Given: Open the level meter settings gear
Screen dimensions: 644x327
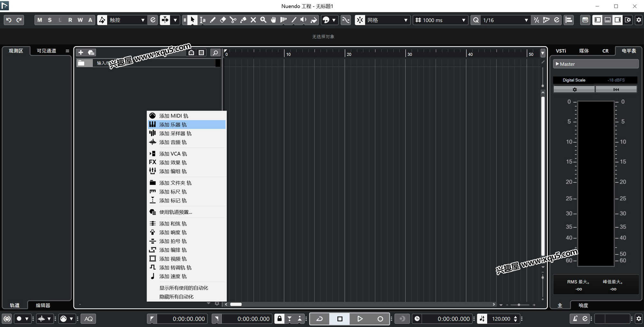Looking at the screenshot, I should (x=574, y=89).
